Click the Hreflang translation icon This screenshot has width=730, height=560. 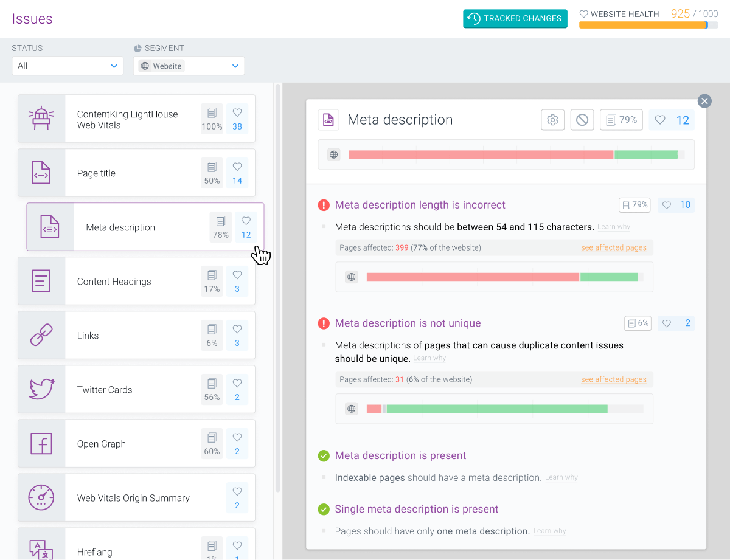pyautogui.click(x=41, y=550)
